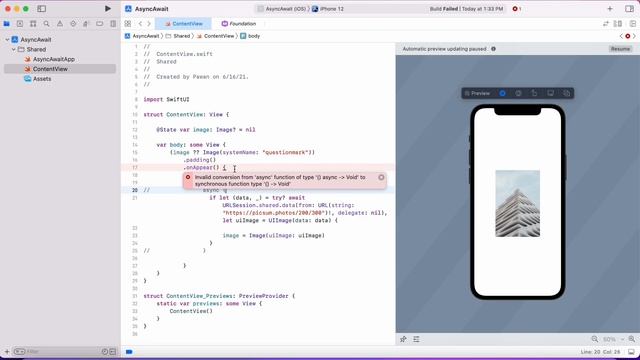Duplicate preview on canvas toolbar

coord(567,93)
